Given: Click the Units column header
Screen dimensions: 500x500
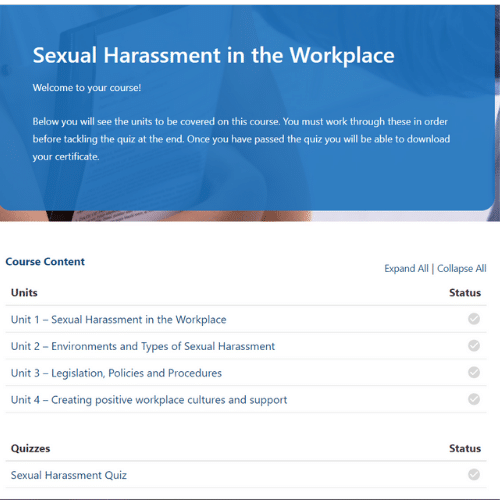Looking at the screenshot, I should [24, 293].
